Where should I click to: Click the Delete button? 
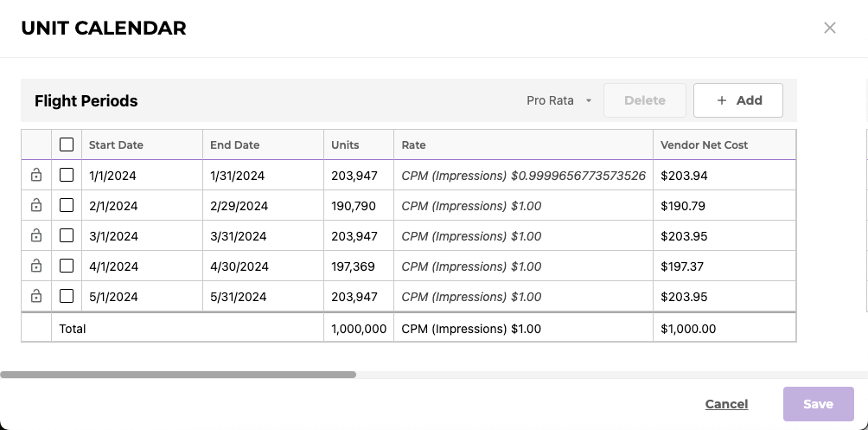[644, 100]
